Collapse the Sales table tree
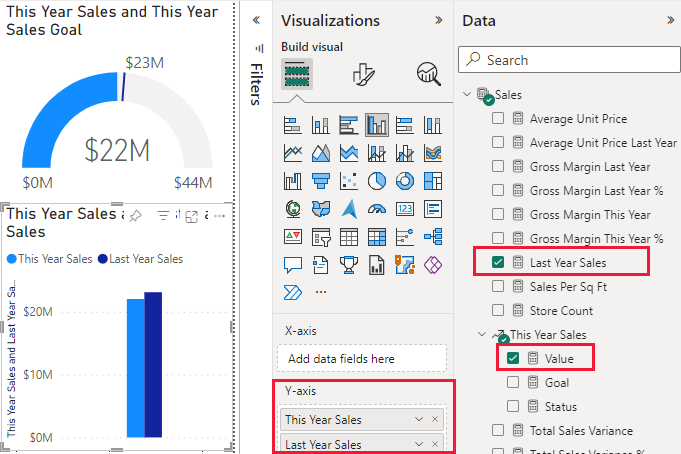681x454 pixels. click(467, 95)
